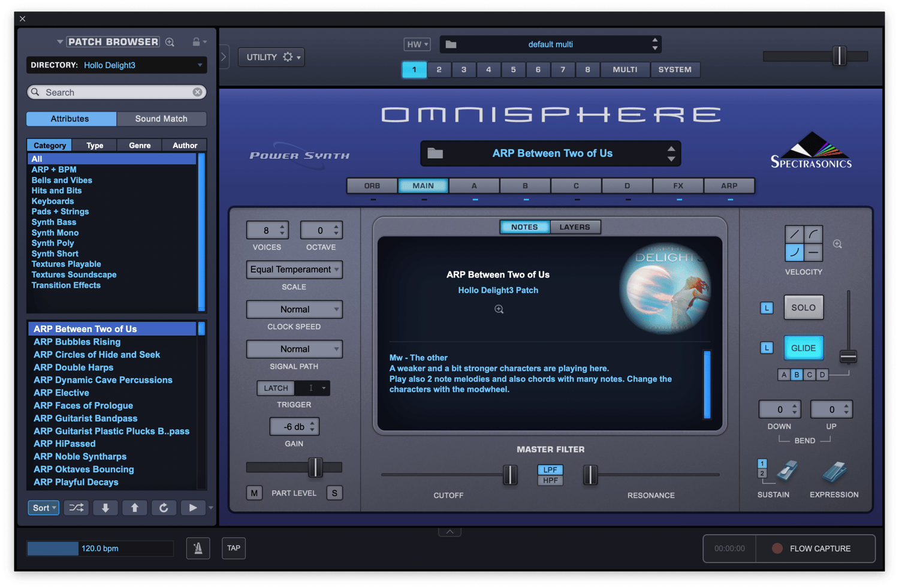
Task: Click the expression pedal icon
Action: 834,472
